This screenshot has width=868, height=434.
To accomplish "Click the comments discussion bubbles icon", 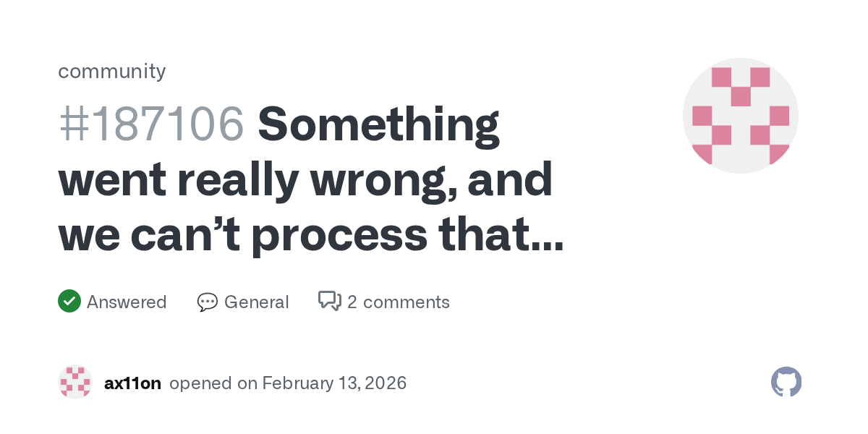I will [330, 301].
